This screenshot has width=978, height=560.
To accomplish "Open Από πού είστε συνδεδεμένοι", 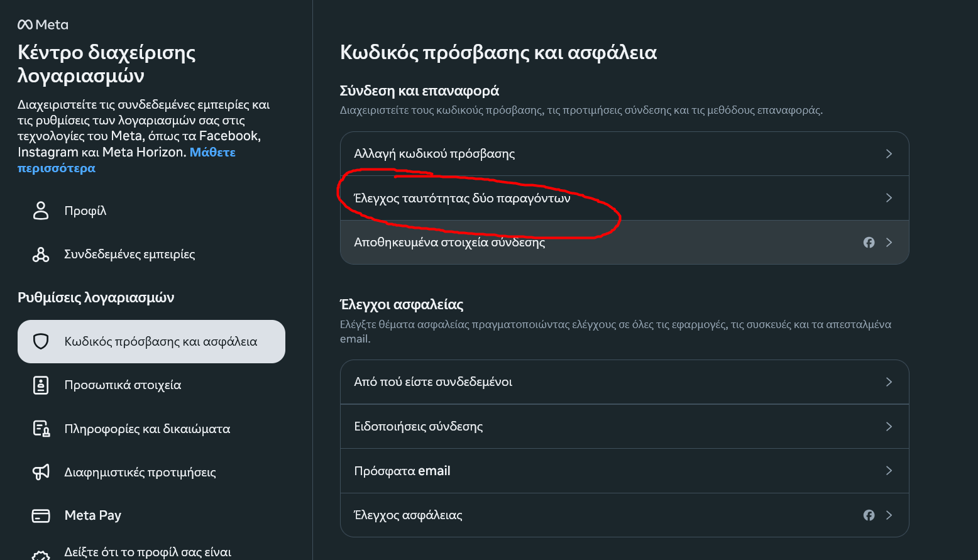I will (x=625, y=382).
